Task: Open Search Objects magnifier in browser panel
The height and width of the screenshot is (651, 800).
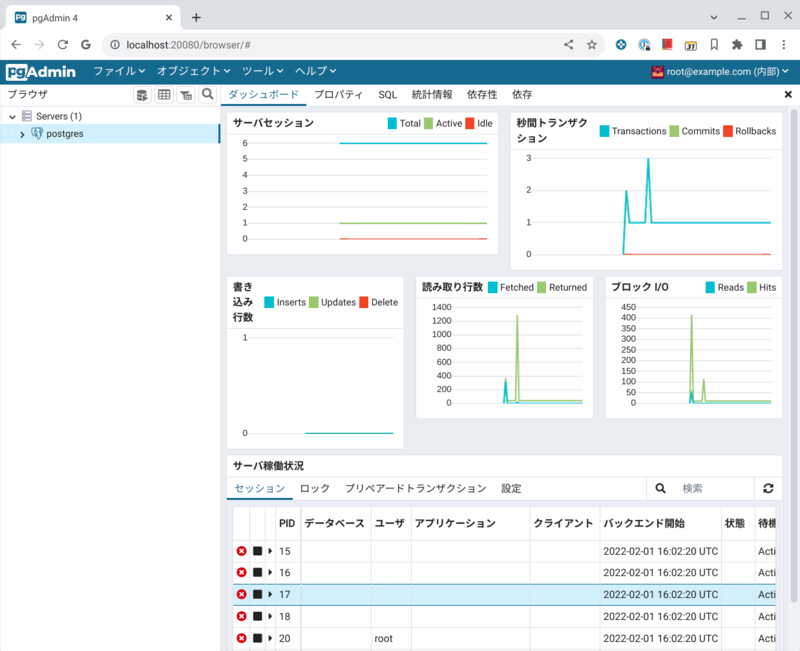Action: [x=208, y=95]
